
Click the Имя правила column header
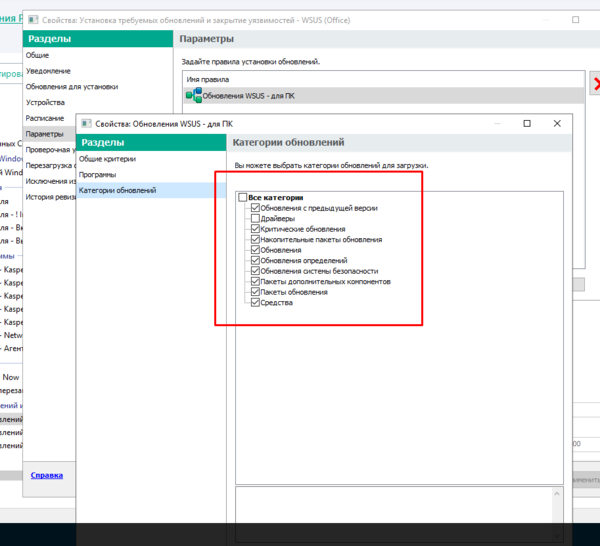[208, 78]
